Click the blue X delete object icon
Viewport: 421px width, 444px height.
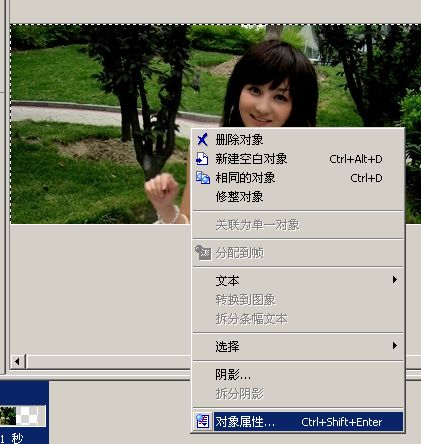point(202,140)
